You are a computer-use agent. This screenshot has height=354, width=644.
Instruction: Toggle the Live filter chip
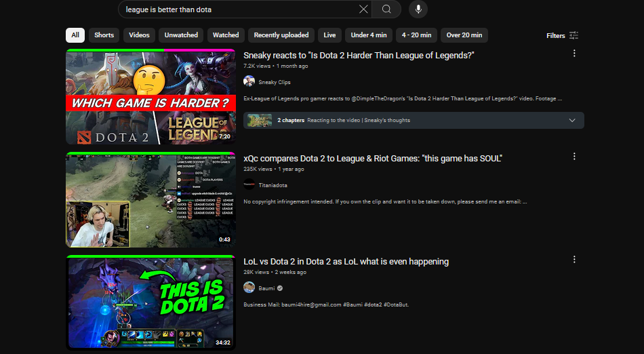(329, 35)
